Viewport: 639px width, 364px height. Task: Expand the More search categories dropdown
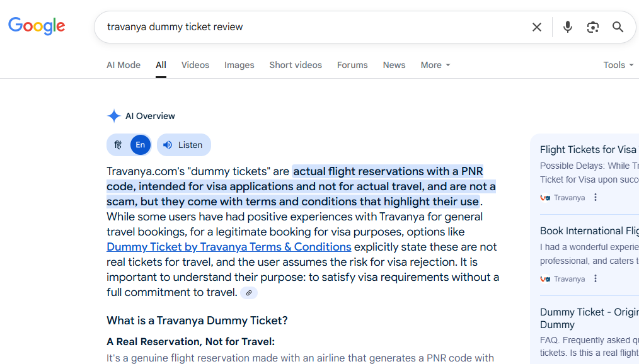435,65
